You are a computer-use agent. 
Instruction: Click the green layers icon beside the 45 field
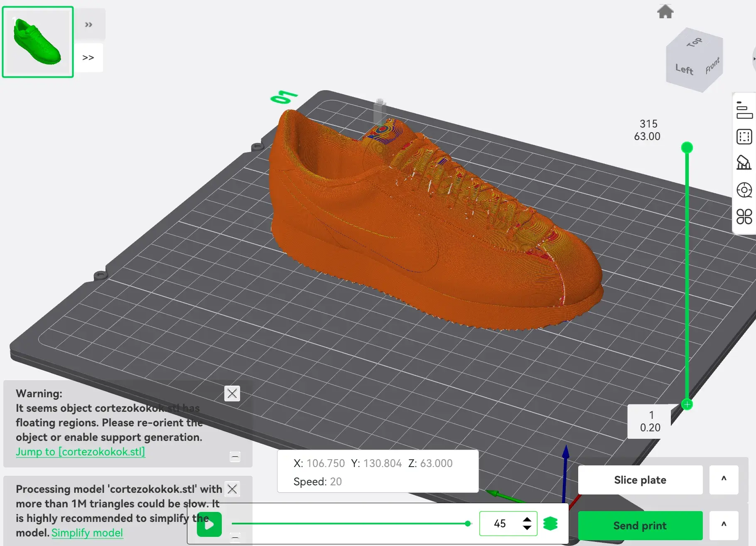[x=550, y=524]
